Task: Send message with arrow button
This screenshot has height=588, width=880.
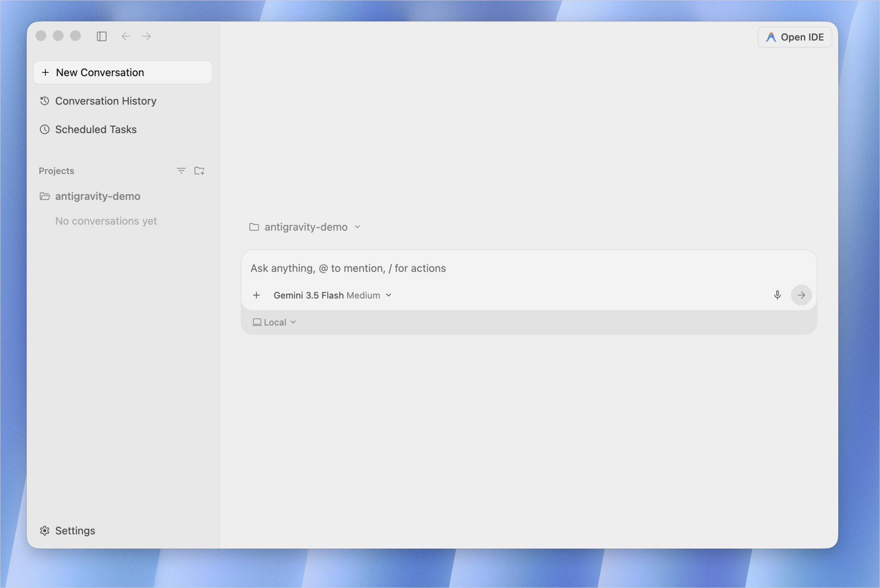Action: [x=801, y=295]
